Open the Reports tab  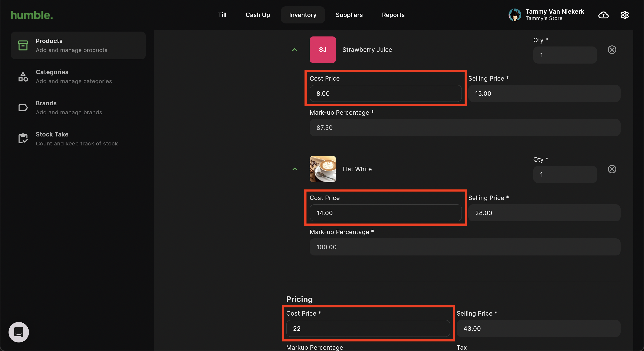click(x=393, y=15)
